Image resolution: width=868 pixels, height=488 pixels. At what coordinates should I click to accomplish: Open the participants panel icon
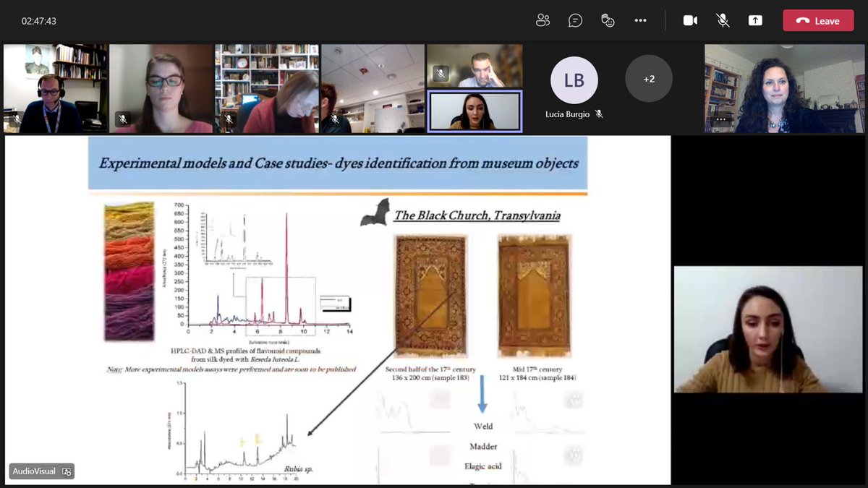[x=543, y=20]
